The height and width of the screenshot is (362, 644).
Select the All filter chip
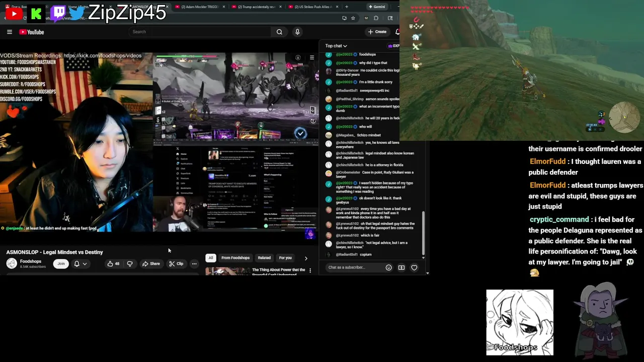[211, 258]
